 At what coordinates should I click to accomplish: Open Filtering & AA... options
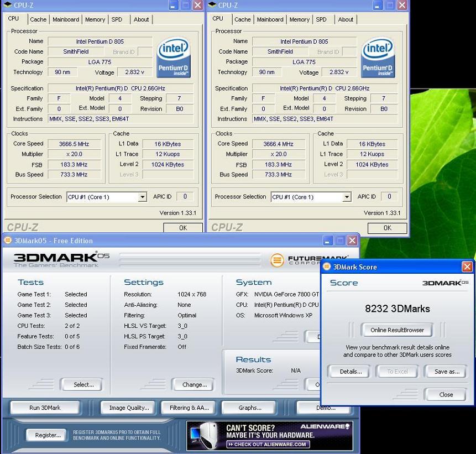(x=189, y=408)
